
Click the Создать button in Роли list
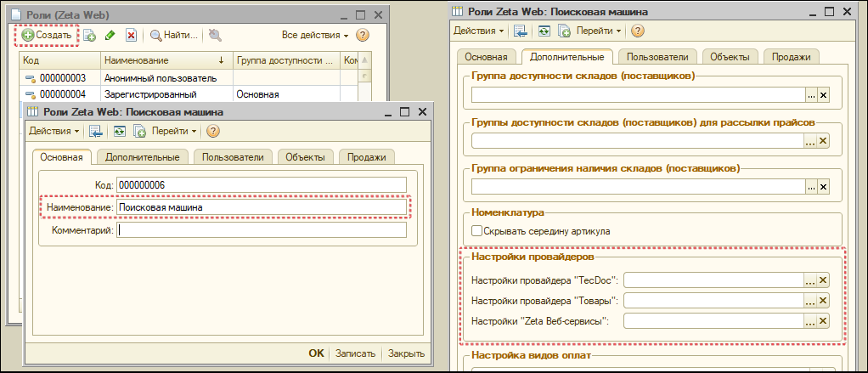coord(47,35)
